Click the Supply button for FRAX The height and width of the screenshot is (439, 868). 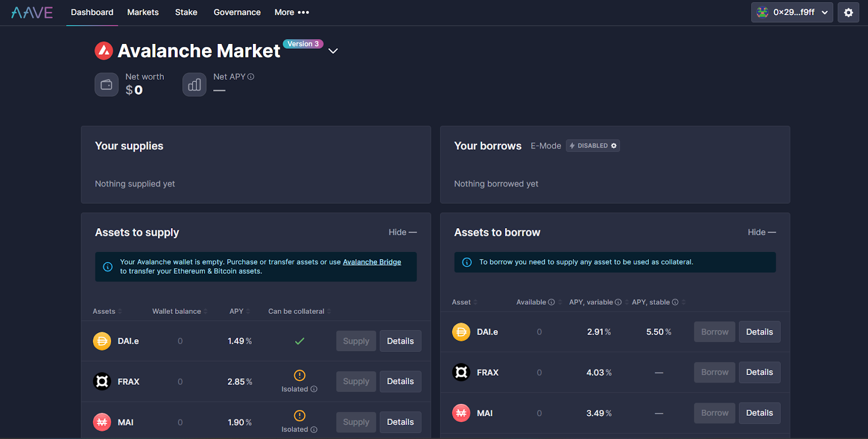point(356,382)
